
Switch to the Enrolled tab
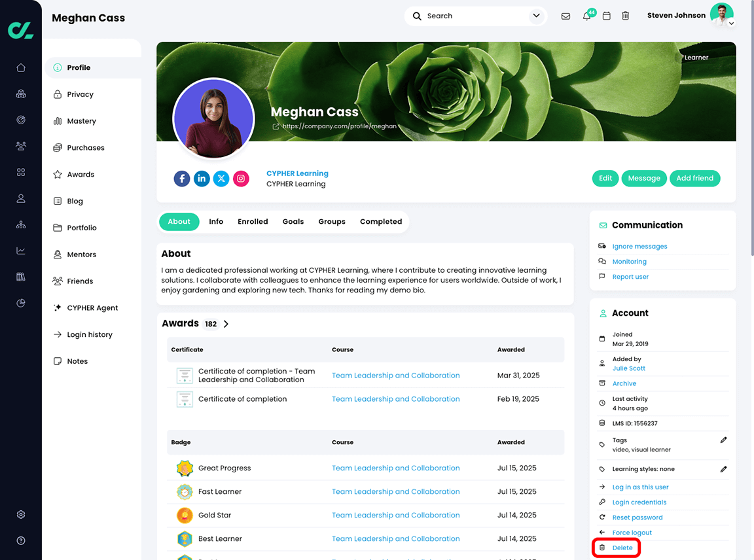(253, 222)
